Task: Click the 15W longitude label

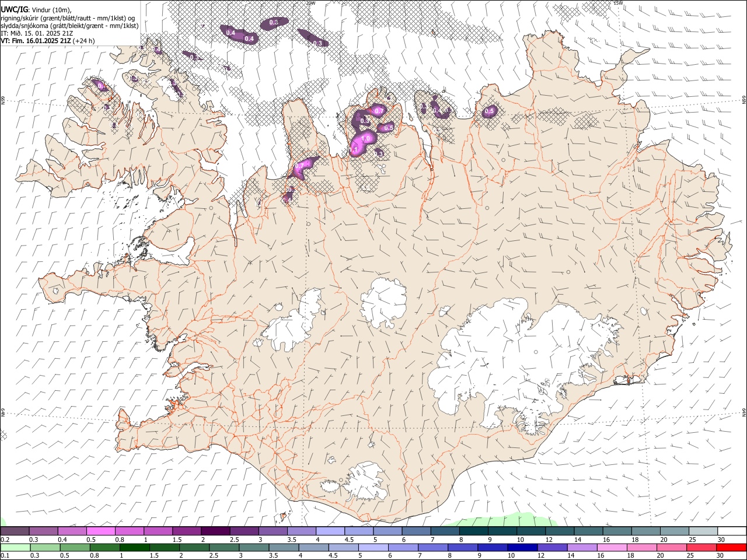Action: pyautogui.click(x=618, y=3)
